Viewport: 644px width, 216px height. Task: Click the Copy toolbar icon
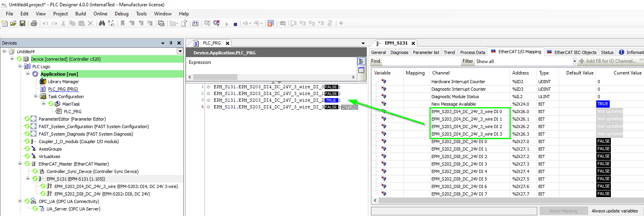point(73,24)
